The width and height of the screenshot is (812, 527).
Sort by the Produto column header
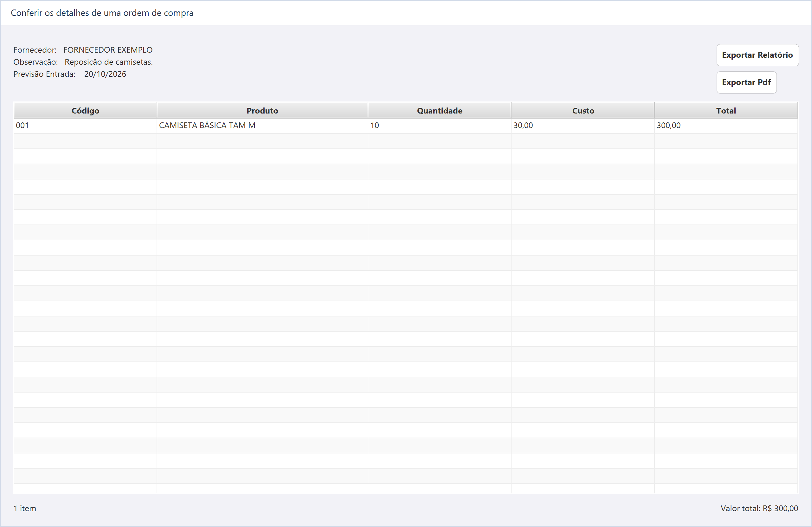coord(262,111)
